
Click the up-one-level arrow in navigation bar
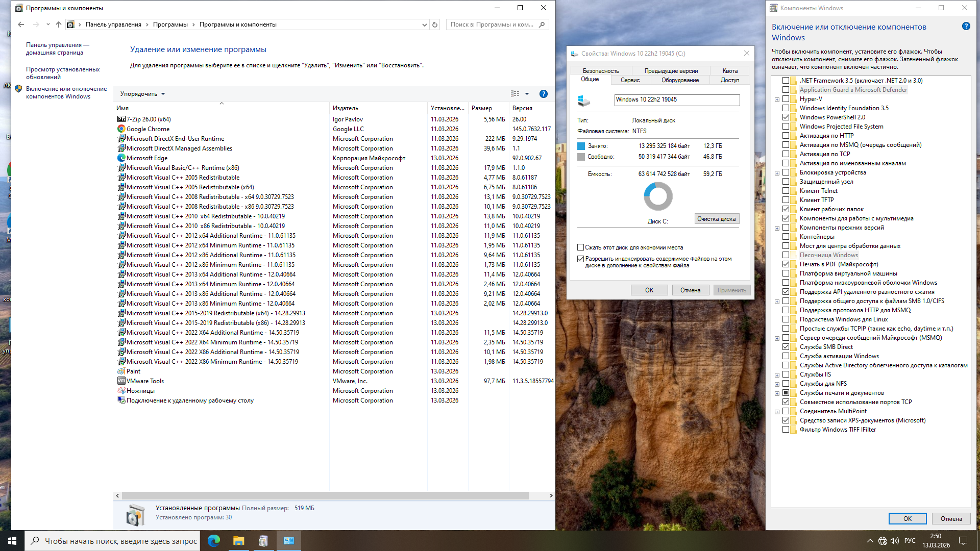(x=59, y=24)
